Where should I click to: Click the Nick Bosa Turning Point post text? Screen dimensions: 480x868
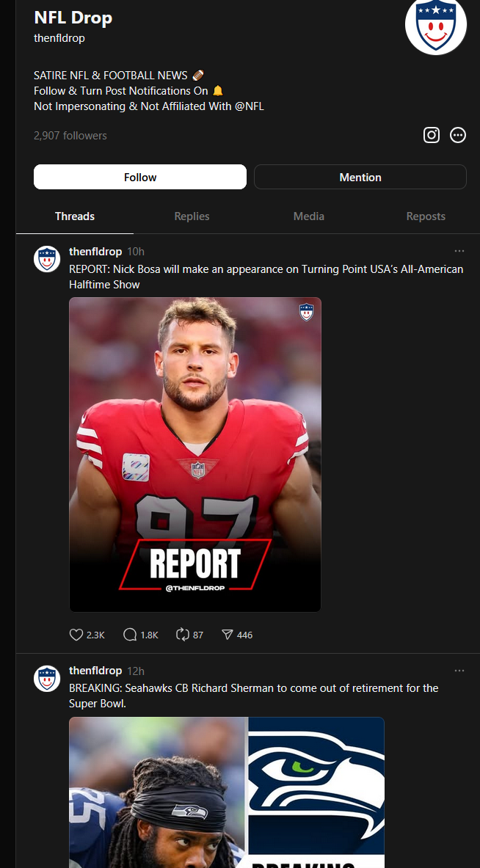point(266,277)
